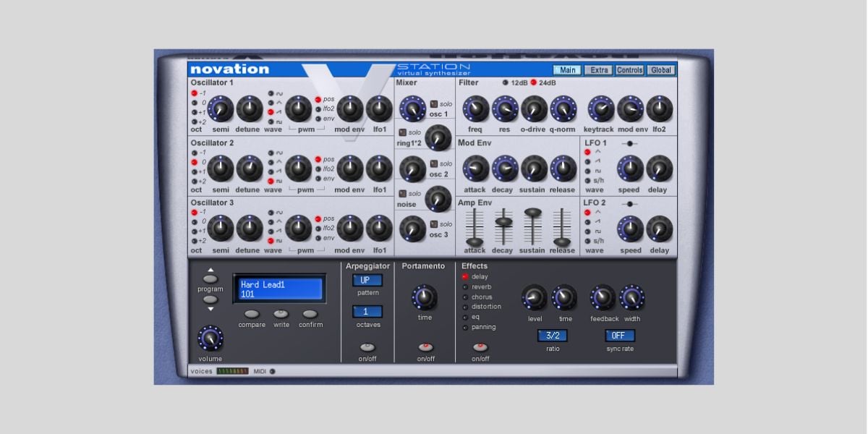Click the Oscillator 3 pwm knob
The width and height of the screenshot is (868, 434).
tap(298, 228)
